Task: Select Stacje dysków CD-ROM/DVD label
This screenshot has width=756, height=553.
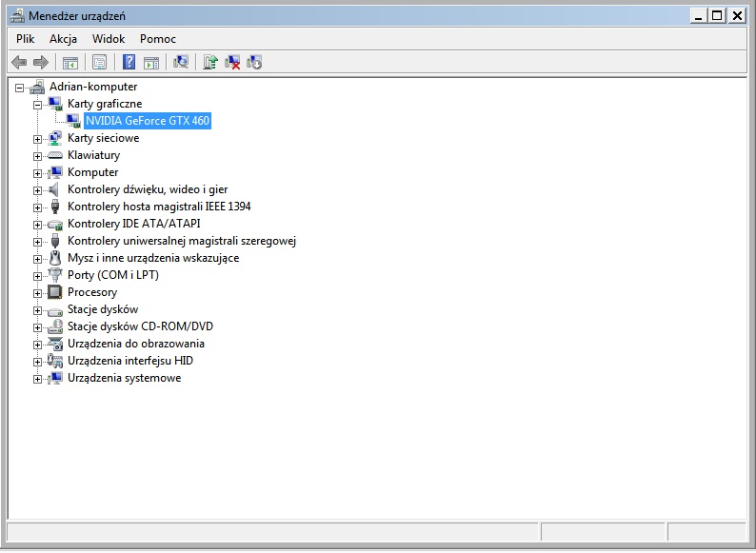Action: pyautogui.click(x=140, y=326)
